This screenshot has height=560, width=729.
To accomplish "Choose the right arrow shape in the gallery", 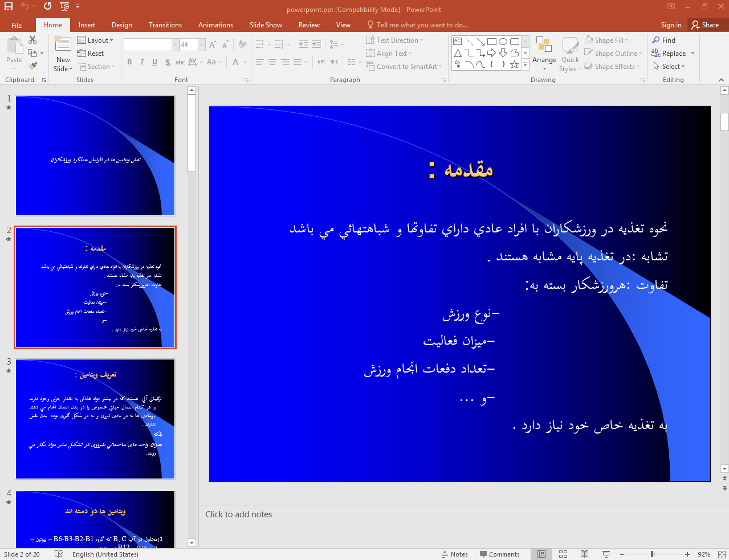I will coord(491,53).
